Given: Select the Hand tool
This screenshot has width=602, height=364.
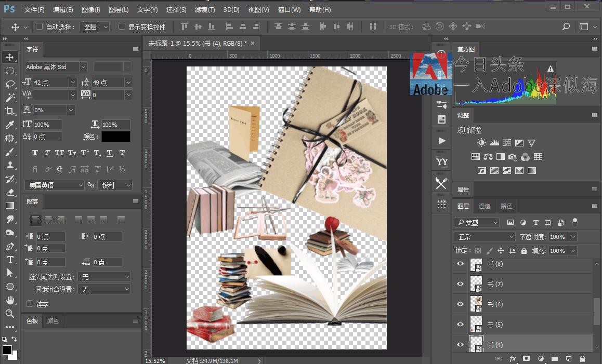Looking at the screenshot, I should [10, 300].
